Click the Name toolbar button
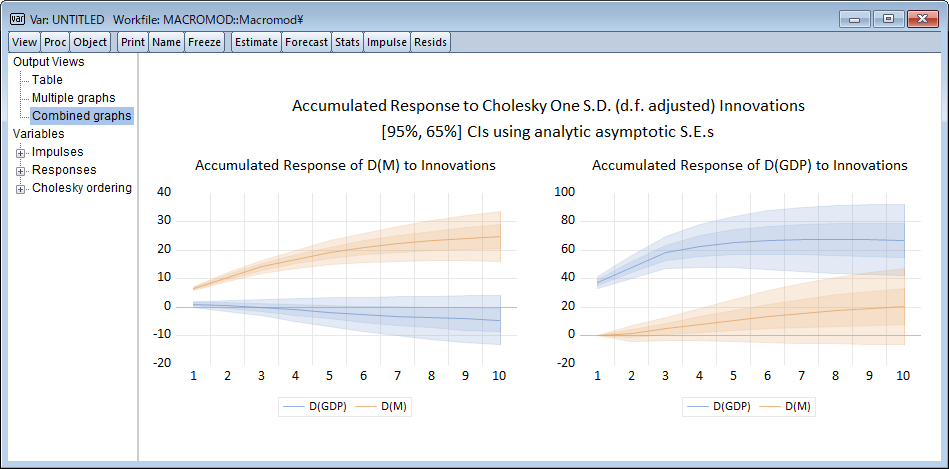The height and width of the screenshot is (469, 949). pos(166,42)
